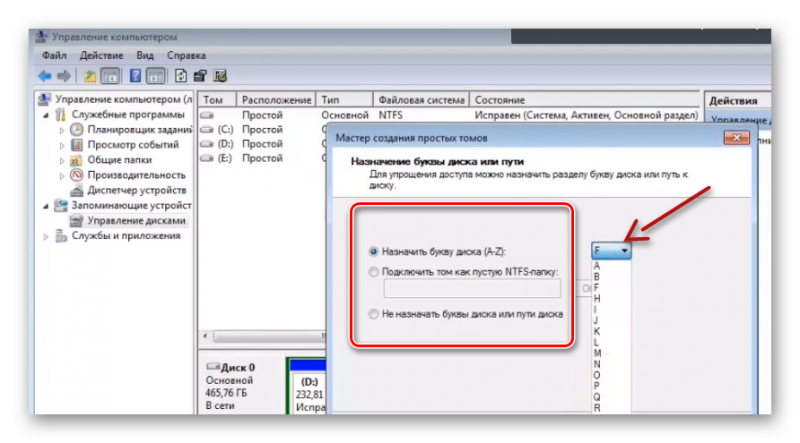
Task: Close the New Simple Volume Wizard dialog
Action: point(737,137)
